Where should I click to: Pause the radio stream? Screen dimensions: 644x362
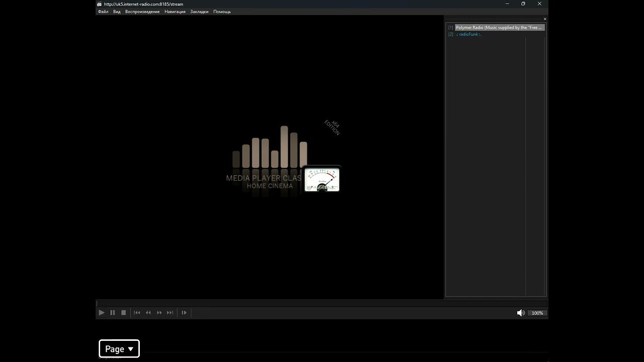point(113,313)
